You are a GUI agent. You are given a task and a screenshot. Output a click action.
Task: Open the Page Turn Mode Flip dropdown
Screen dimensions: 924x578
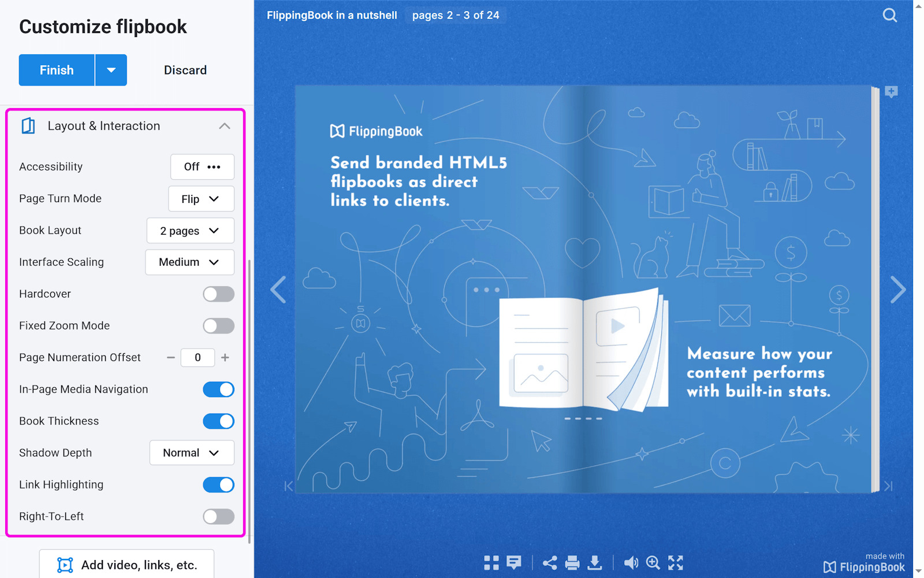(201, 199)
